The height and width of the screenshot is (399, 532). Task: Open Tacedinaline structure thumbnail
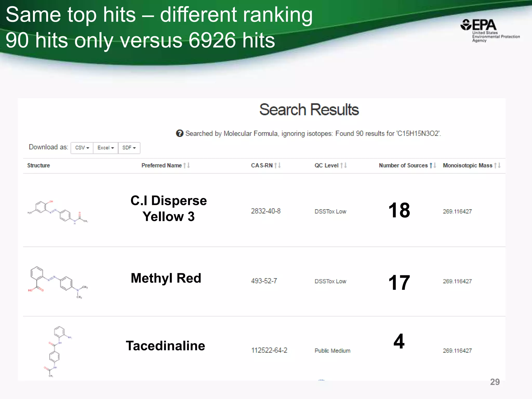pyautogui.click(x=58, y=352)
